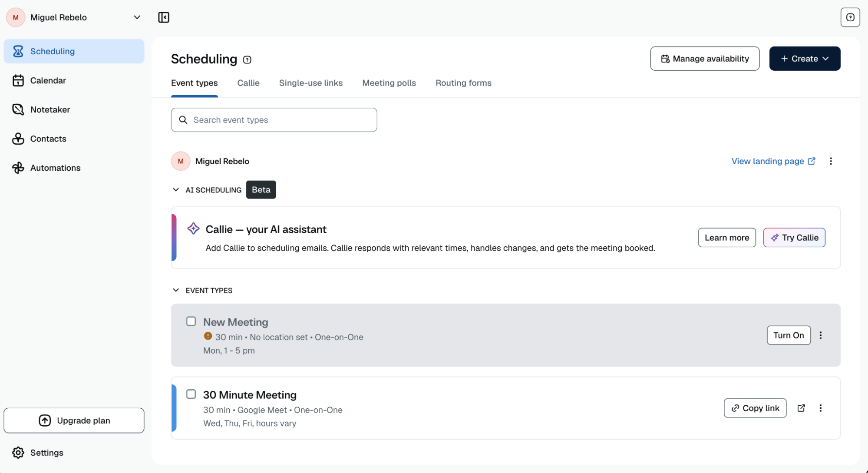Open the more options menu beside View landing page

tap(831, 161)
